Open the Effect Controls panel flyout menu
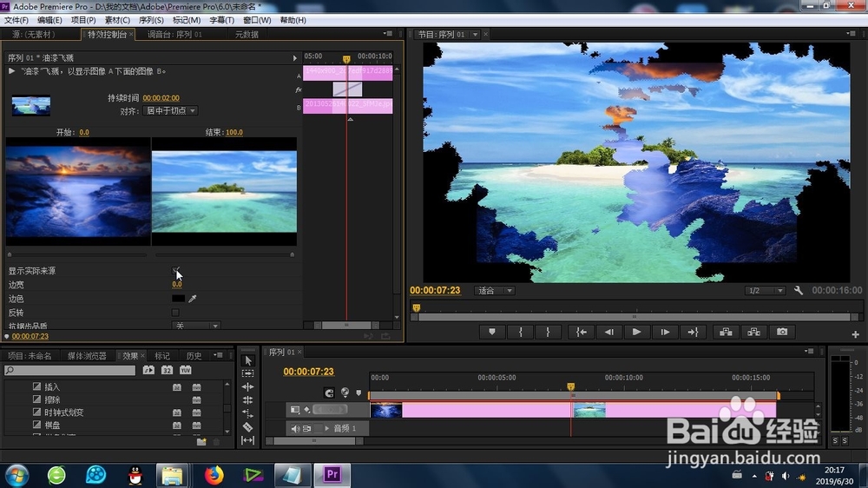This screenshot has width=868, height=488. (388, 34)
